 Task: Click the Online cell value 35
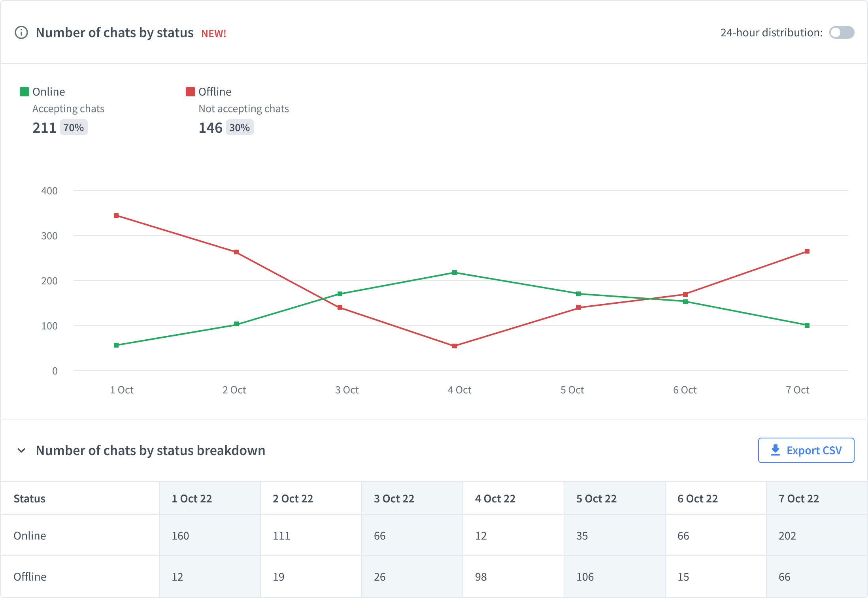pos(582,536)
